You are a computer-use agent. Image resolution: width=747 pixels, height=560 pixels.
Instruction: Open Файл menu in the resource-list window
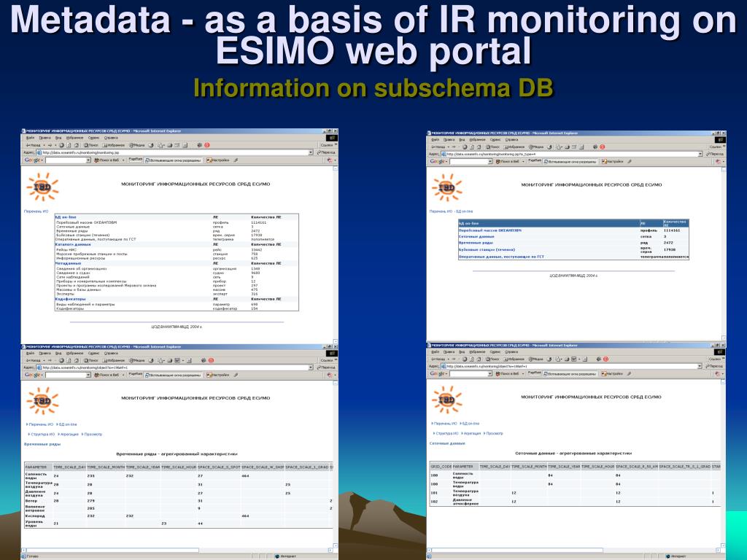[30, 138]
